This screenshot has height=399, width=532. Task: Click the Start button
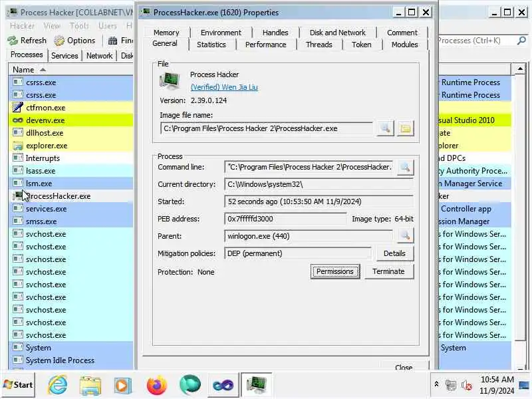[18, 385]
